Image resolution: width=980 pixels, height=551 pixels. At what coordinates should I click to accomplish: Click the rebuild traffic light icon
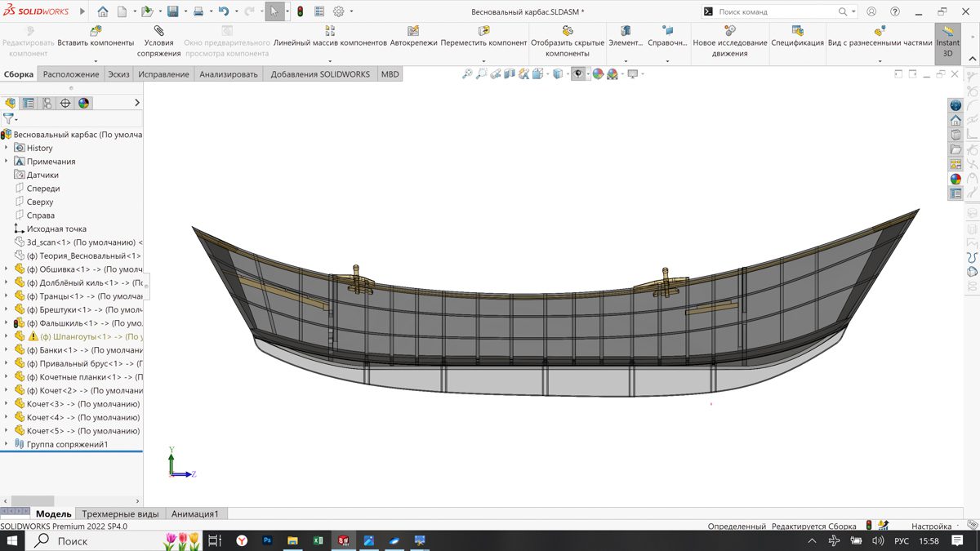coord(300,12)
